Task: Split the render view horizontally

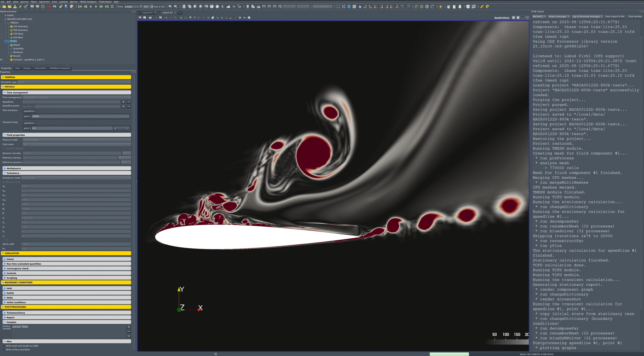Action: coord(513,18)
